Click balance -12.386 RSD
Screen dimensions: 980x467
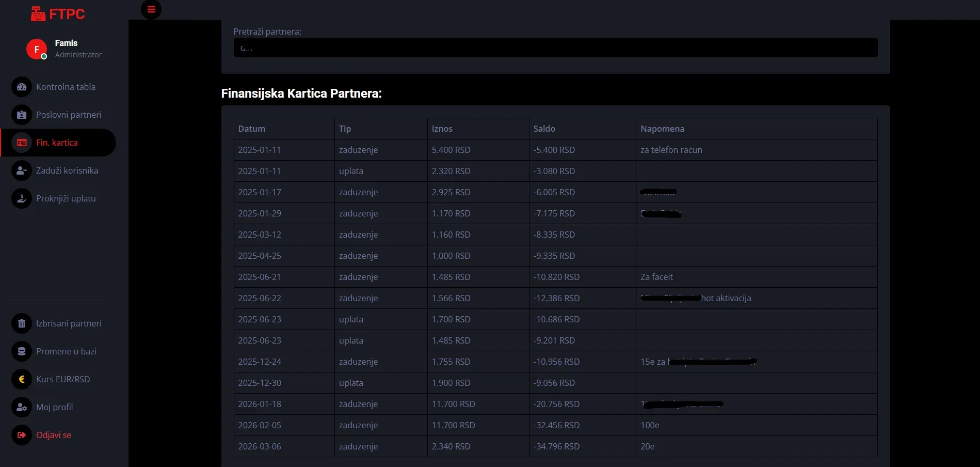click(556, 298)
